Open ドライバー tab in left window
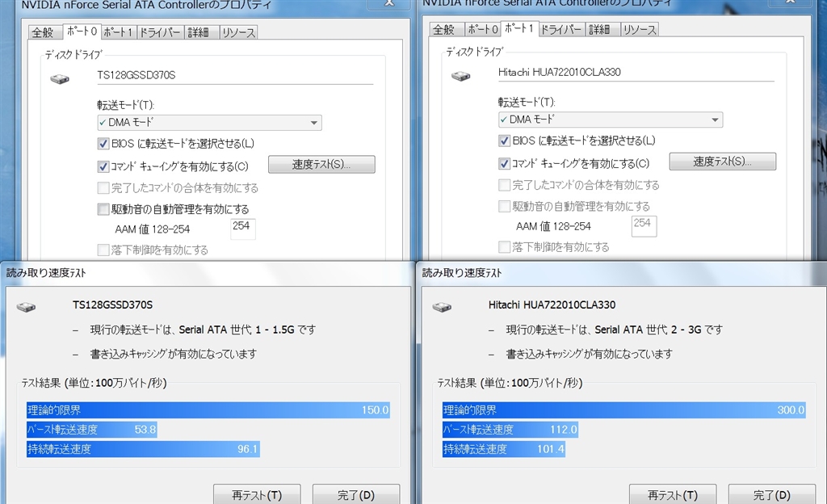This screenshot has width=827, height=504. pyautogui.click(x=160, y=32)
